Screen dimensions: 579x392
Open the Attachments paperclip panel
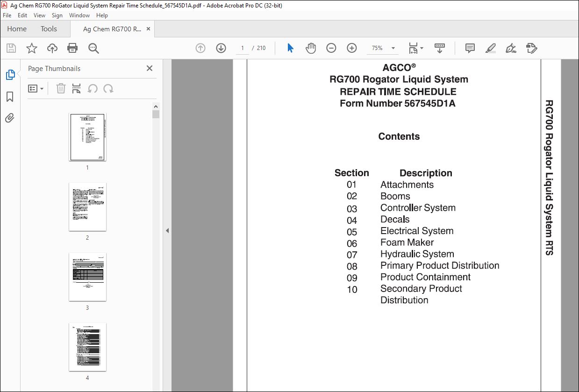(10, 118)
